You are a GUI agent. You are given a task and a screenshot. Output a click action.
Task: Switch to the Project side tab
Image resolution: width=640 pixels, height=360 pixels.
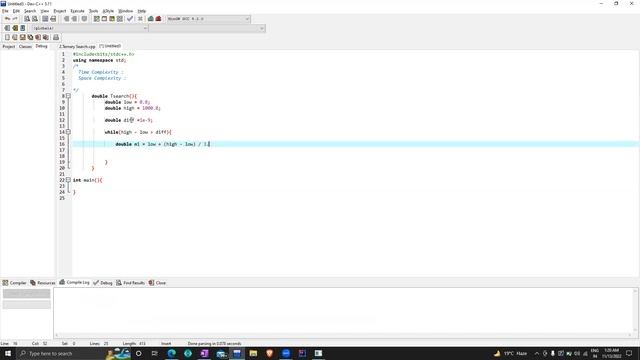tap(9, 47)
